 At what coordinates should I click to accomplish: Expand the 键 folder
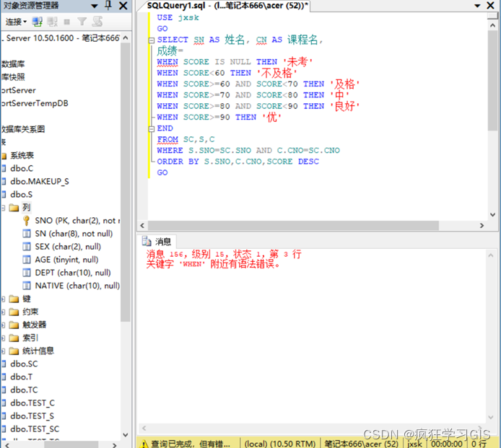tap(3, 299)
